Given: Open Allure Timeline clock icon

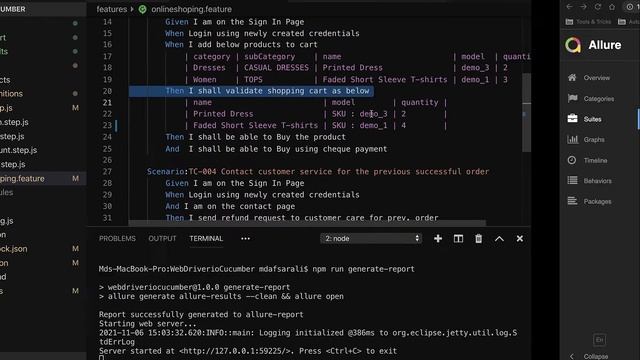Looking at the screenshot, I should [572, 160].
